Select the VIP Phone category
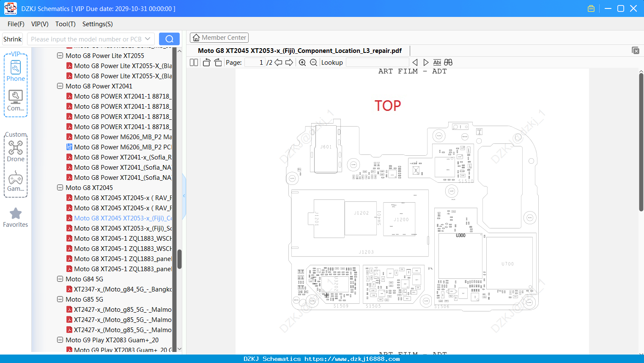The height and width of the screenshot is (363, 644). click(16, 71)
